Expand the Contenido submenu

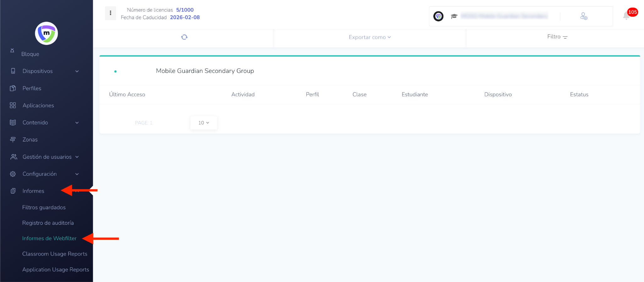point(77,123)
